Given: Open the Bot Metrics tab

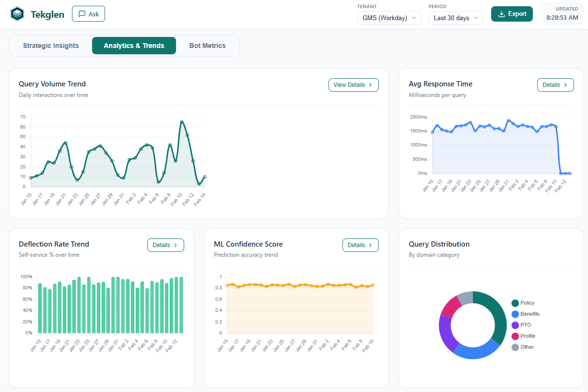Looking at the screenshot, I should [x=207, y=45].
